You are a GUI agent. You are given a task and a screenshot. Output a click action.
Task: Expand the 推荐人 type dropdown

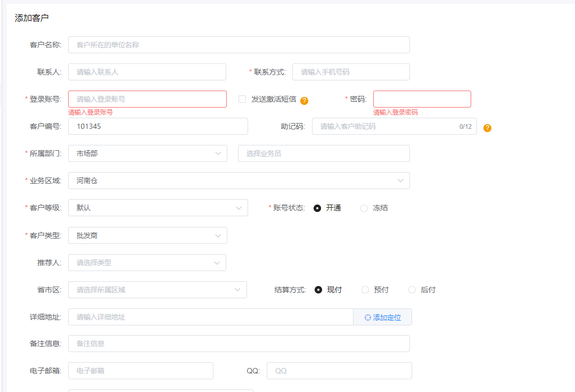[x=147, y=263]
